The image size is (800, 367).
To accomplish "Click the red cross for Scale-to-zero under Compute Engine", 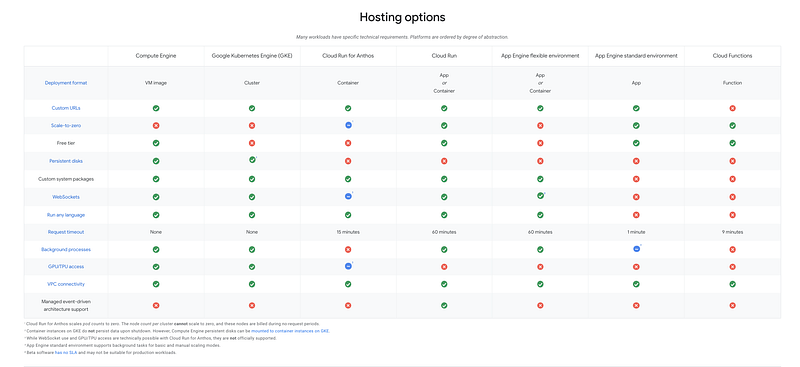I will (156, 126).
